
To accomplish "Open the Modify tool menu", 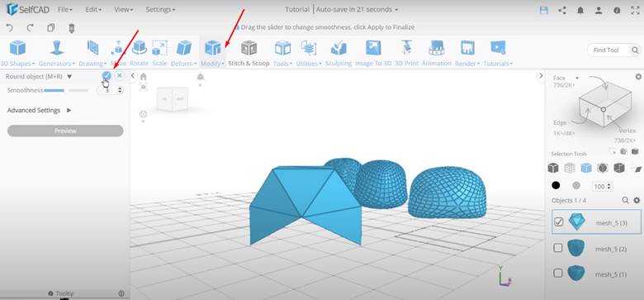I will coord(213,54).
